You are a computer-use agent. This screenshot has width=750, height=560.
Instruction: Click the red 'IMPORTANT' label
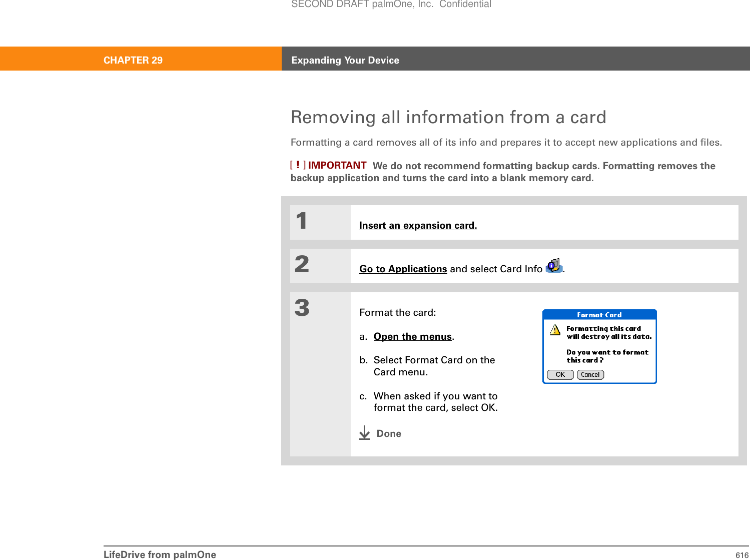337,165
